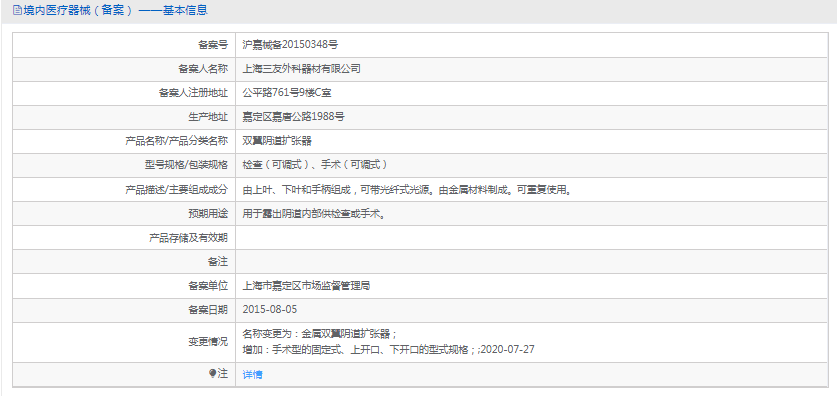Viewport: 837px width, 396px height.
Task: Click the empty 备注 value cell
Action: point(532,262)
